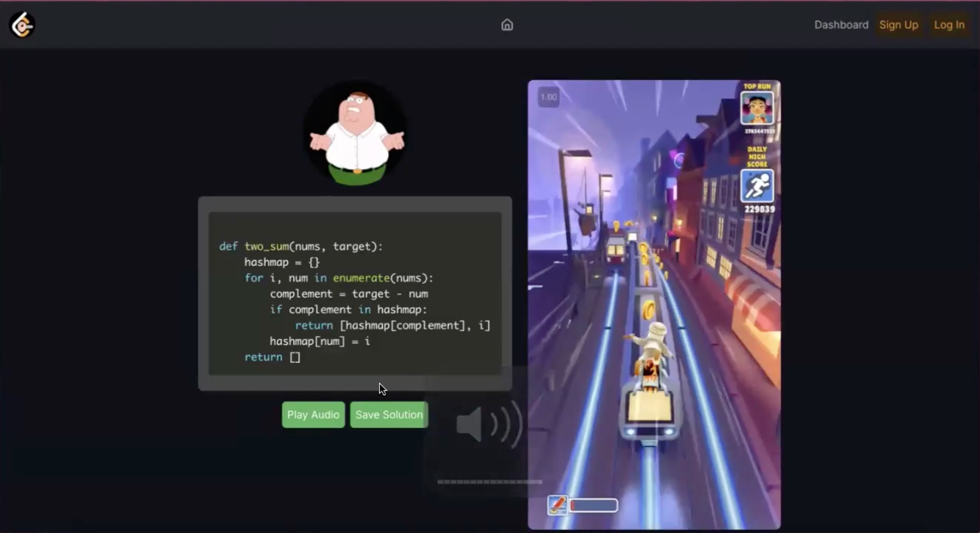Click the large gold coin above the runner
Viewport: 980px width, 533px height.
[x=649, y=309]
